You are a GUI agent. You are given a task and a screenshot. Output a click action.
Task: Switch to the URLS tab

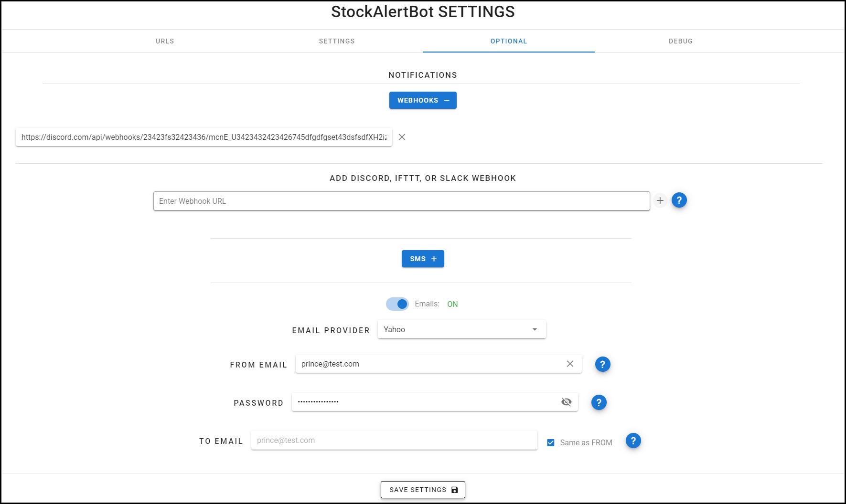tap(165, 41)
